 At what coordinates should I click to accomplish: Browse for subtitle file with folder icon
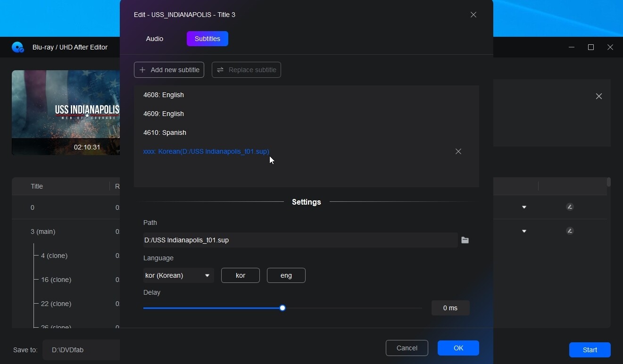[x=465, y=240]
